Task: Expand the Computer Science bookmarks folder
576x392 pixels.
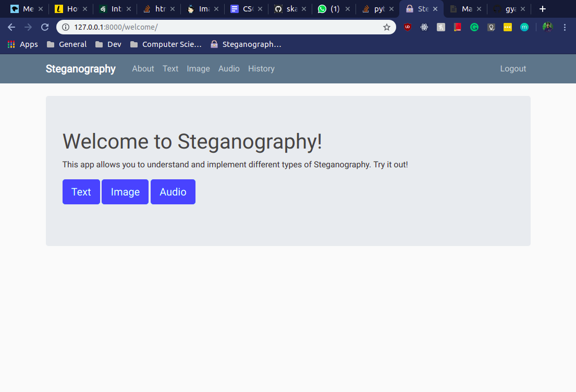Action: [x=166, y=44]
